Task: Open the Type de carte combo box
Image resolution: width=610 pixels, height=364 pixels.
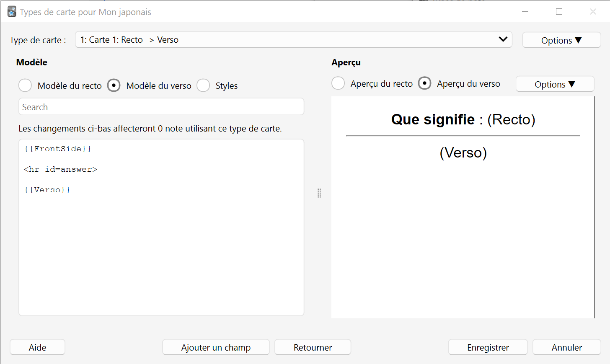Action: 293,40
